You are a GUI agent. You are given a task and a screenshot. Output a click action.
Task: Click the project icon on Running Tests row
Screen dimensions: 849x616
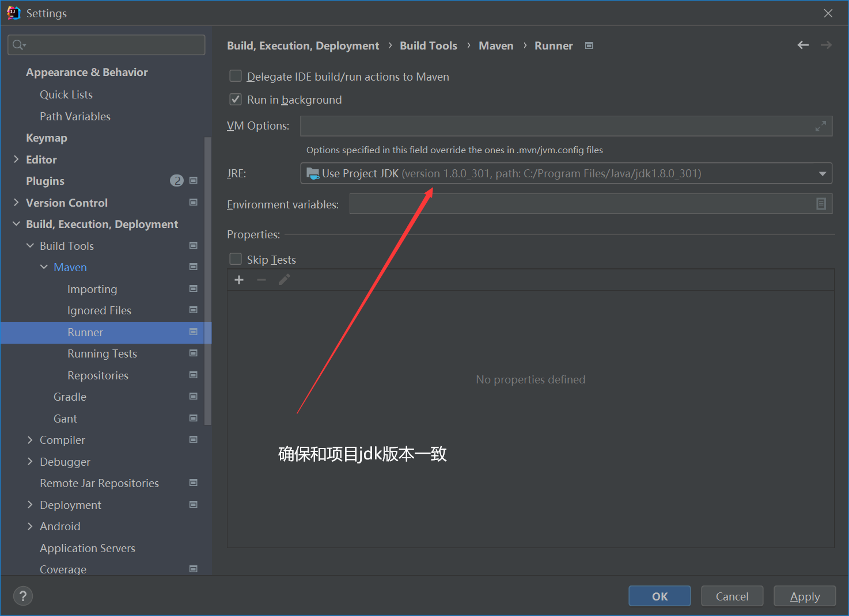point(194,353)
